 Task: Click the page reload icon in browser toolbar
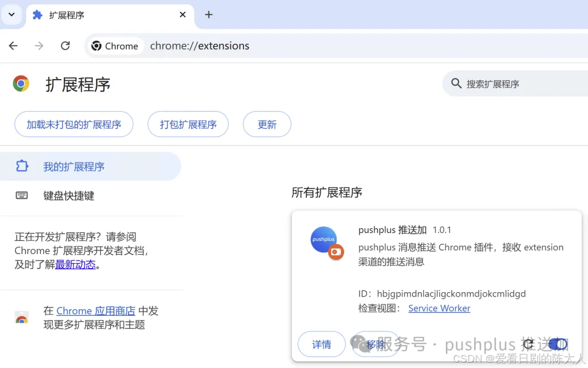coord(65,46)
